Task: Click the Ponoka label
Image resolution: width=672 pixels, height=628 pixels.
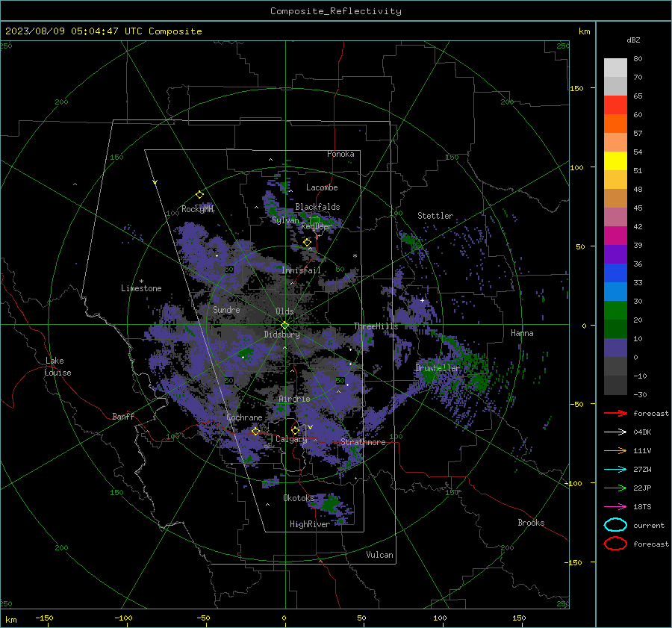Action: tap(340, 154)
